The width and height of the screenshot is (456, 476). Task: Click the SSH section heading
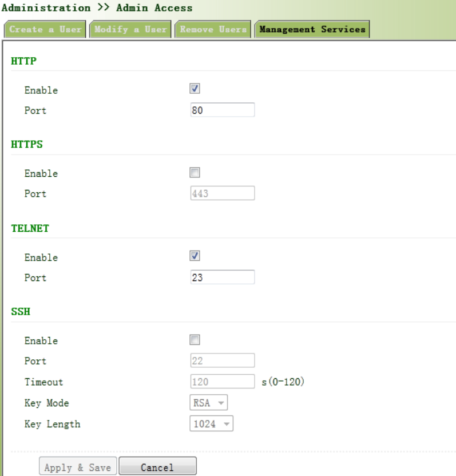tap(21, 312)
